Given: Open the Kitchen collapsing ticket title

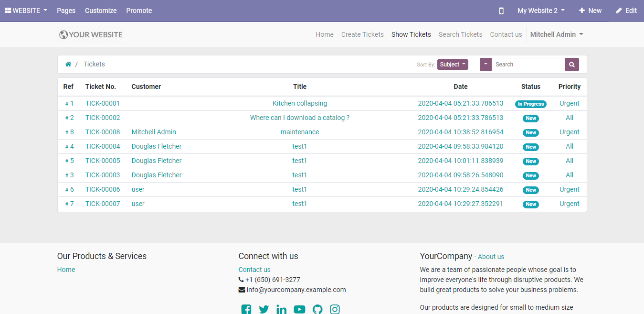Looking at the screenshot, I should (x=300, y=103).
